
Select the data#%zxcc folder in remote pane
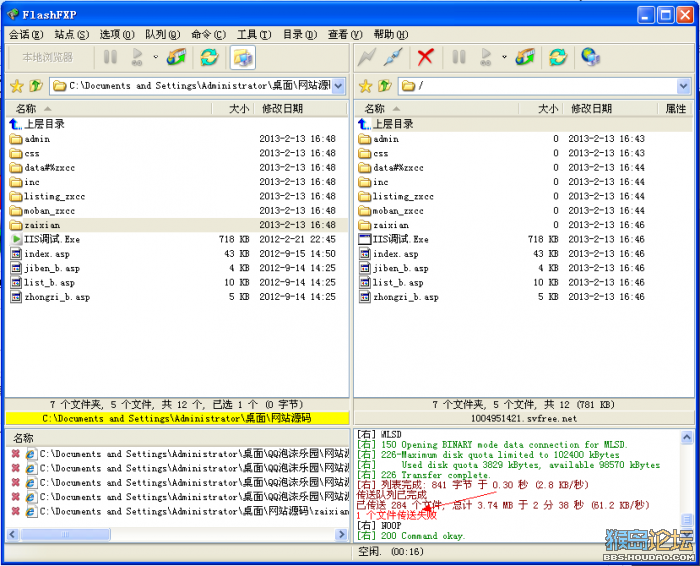point(525,167)
